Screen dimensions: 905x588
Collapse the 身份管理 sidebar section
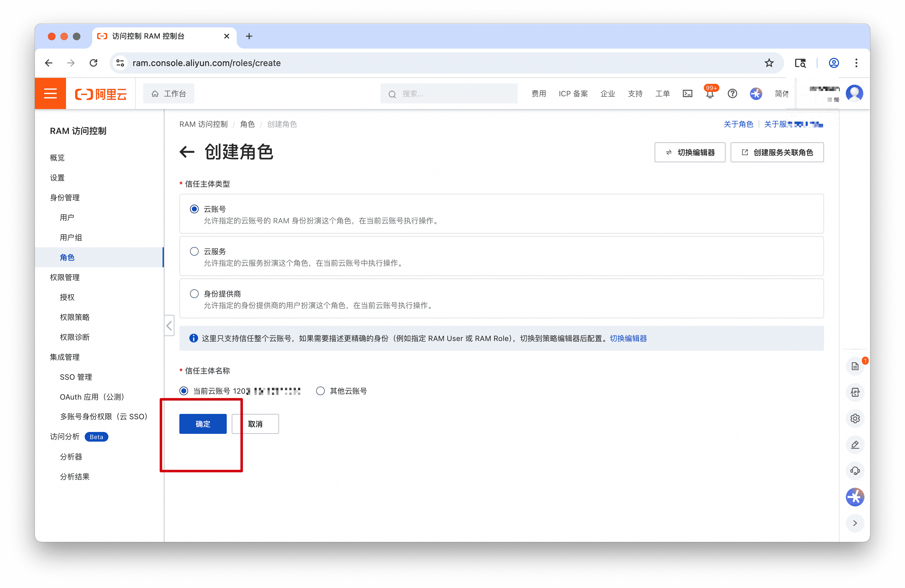(65, 198)
